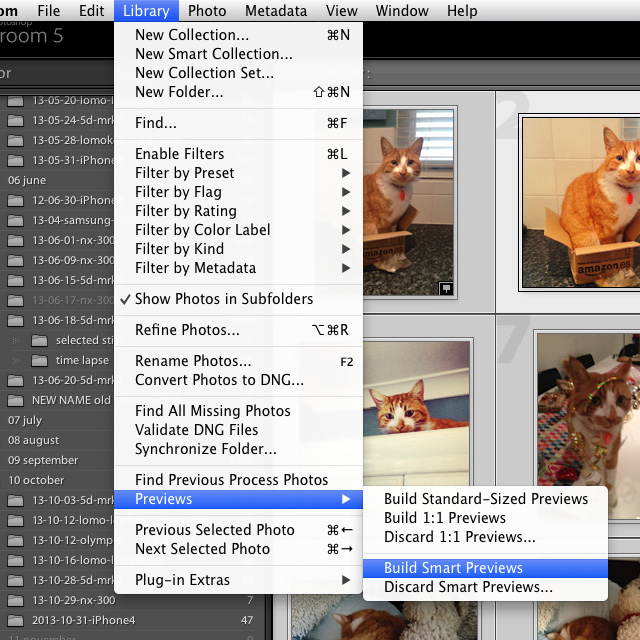Image resolution: width=640 pixels, height=640 pixels.
Task: Expand the 'selected sti' subfolder triangle
Action: (16, 340)
